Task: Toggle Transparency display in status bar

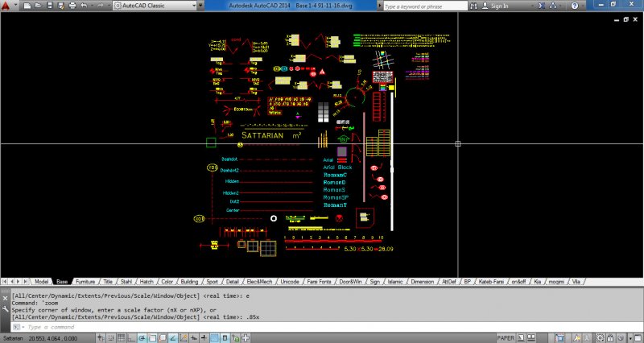Action: tap(214, 338)
